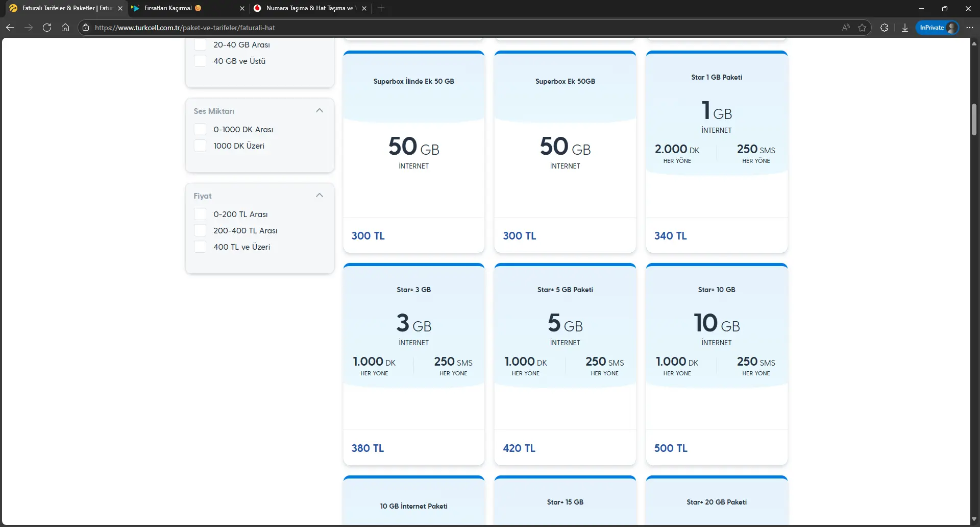Open the Star+ 15 GB package
Viewport: 980px width, 527px height.
[565, 500]
